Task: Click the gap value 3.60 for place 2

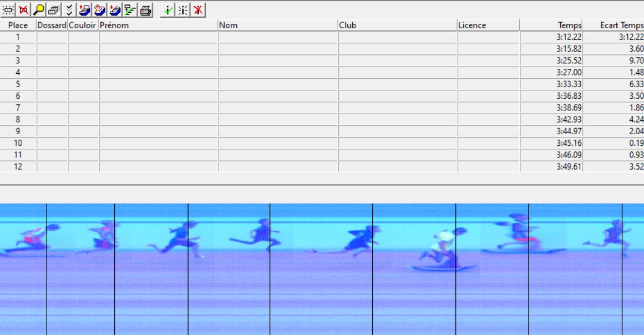Action: point(636,49)
